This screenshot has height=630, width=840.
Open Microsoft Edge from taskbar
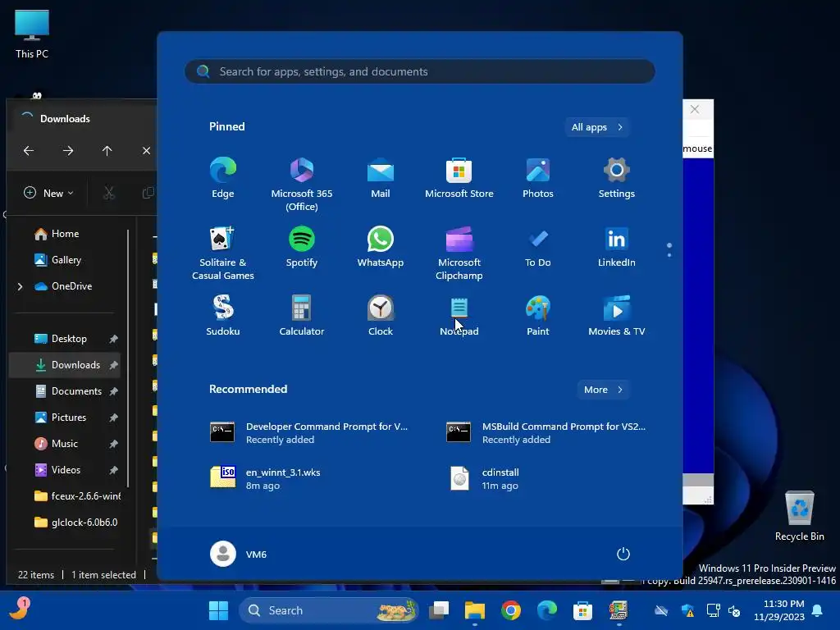(x=547, y=610)
